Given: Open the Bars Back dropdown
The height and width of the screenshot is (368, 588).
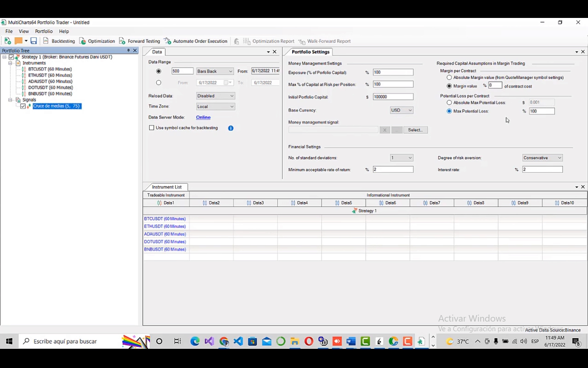Looking at the screenshot, I should coord(215,71).
